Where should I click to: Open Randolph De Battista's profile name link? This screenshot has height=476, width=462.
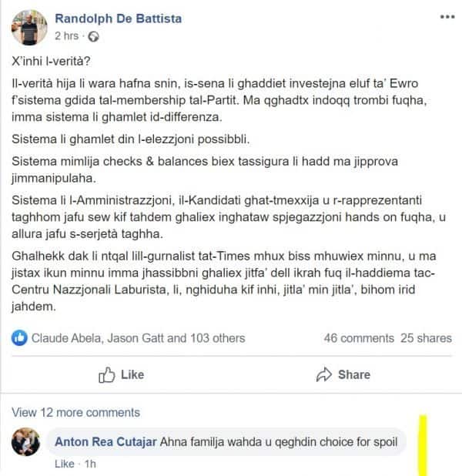[x=119, y=18]
